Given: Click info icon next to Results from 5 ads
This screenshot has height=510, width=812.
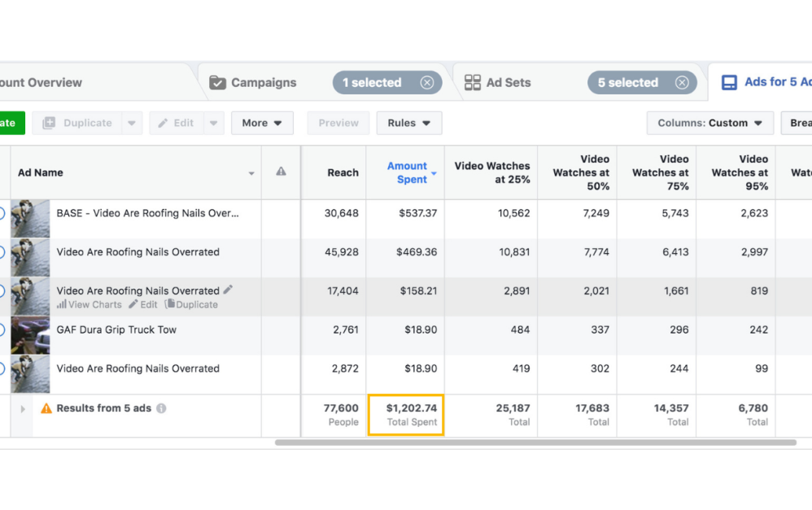Looking at the screenshot, I should click(x=161, y=408).
